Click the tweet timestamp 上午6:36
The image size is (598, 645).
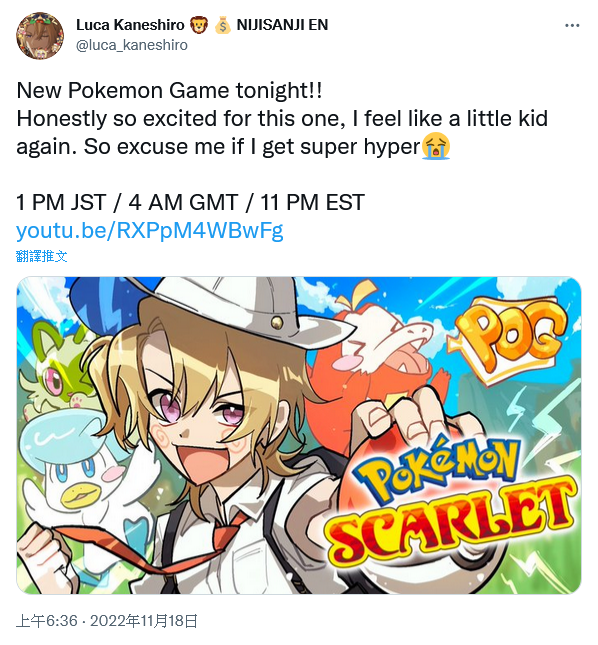[x=46, y=621]
